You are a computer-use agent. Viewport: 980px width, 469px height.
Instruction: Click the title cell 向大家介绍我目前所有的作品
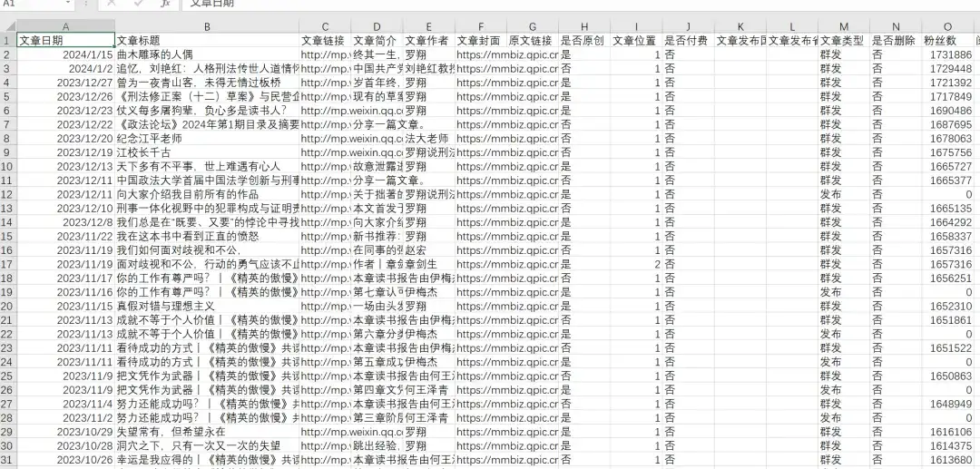pyautogui.click(x=207, y=194)
